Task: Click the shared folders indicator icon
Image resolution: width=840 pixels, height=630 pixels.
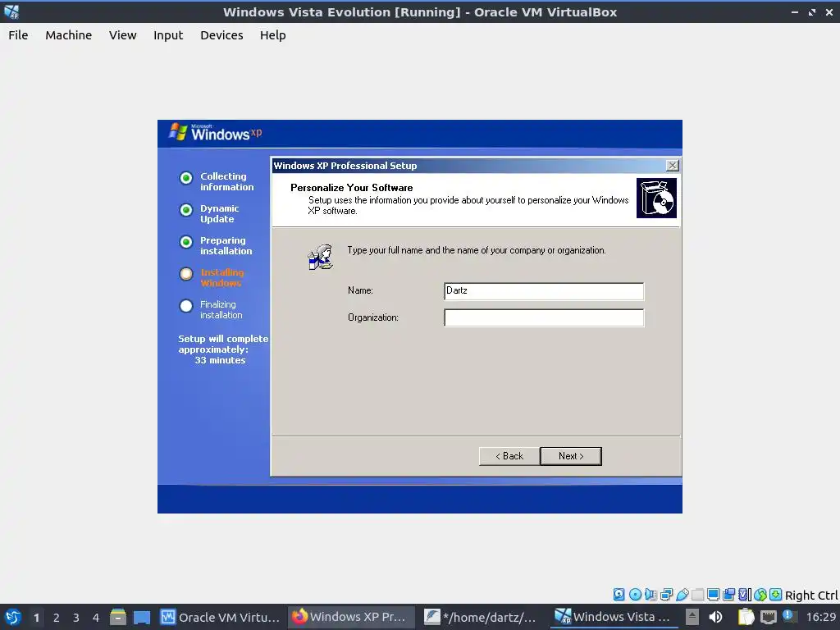Action: (697, 594)
